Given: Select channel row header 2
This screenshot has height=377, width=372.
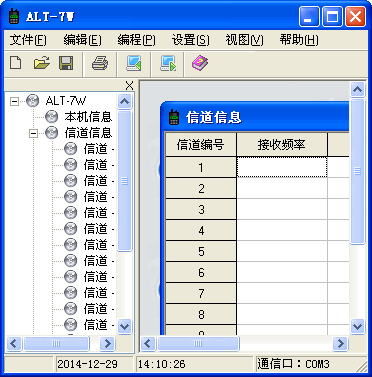Looking at the screenshot, I should pyautogui.click(x=201, y=189).
